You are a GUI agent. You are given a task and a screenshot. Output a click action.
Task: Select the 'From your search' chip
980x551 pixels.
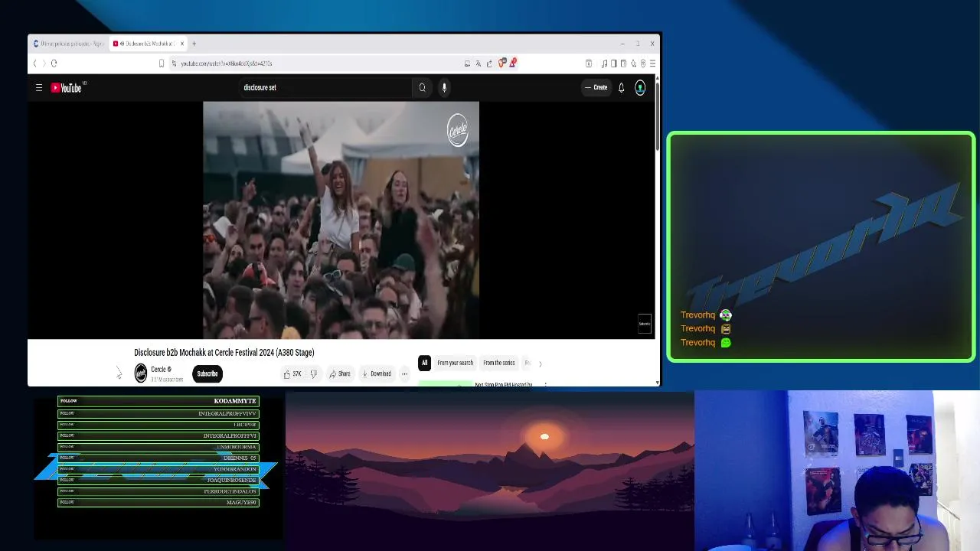coord(455,363)
